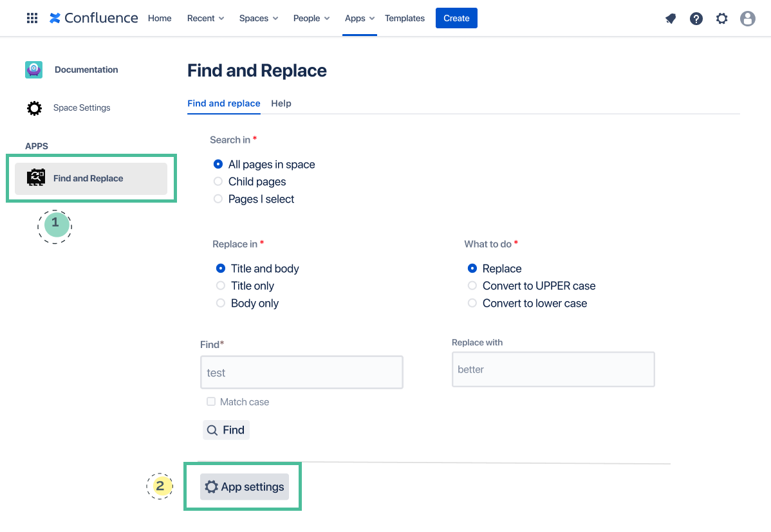Screen dimensions: 771x532
Task: Select the Child pages radio option
Action: coord(218,181)
